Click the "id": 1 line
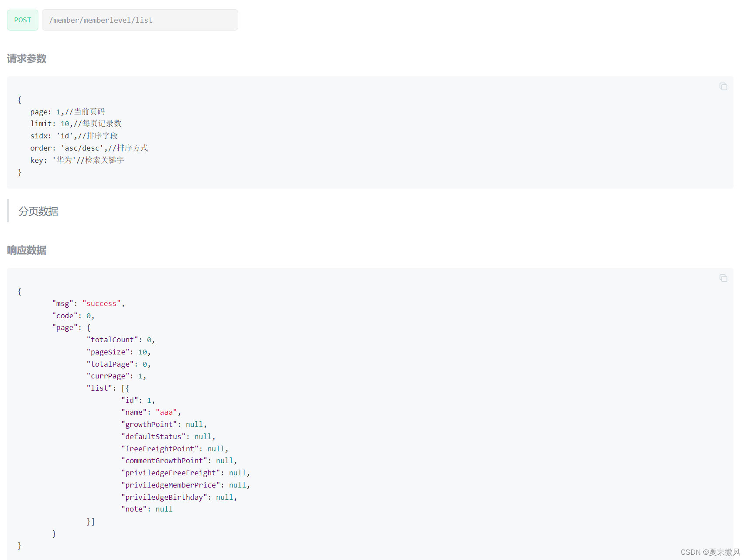The image size is (747, 560). point(138,400)
